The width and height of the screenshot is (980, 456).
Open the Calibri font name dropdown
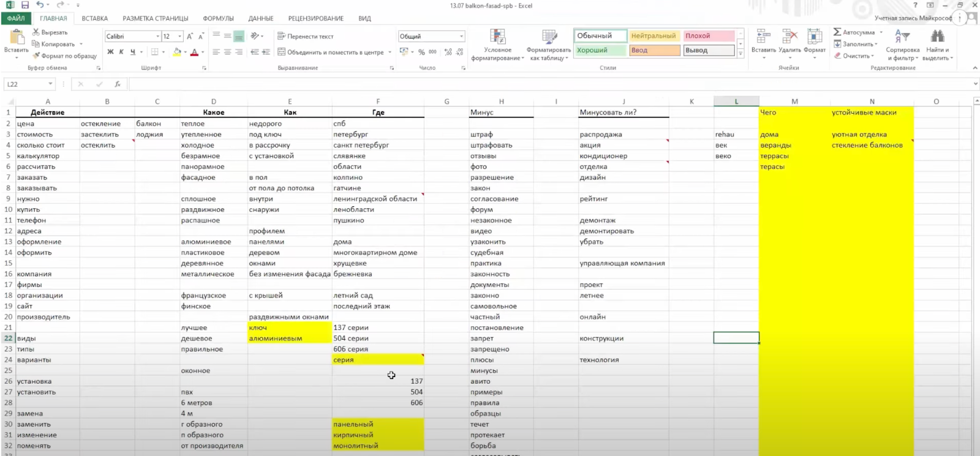157,36
